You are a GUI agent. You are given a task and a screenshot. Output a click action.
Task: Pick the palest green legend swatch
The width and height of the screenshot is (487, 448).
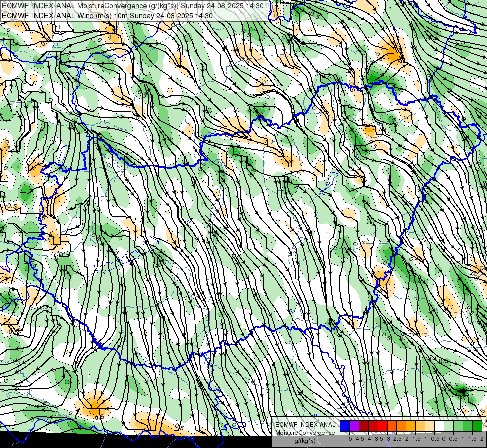tap(449, 426)
